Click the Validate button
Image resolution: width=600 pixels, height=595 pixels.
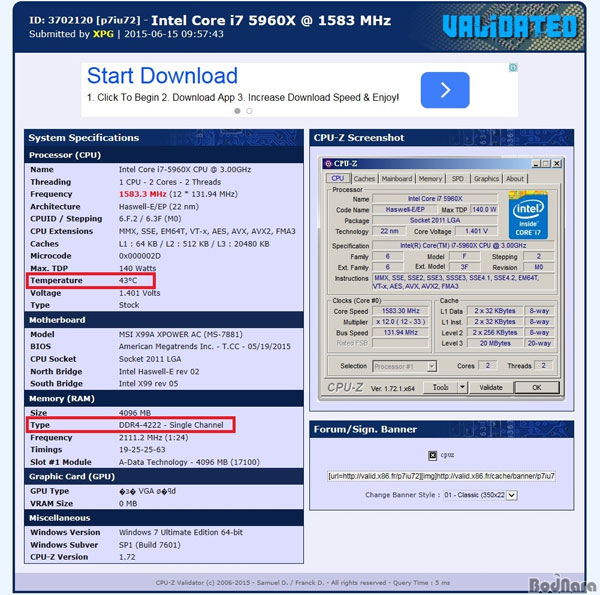coord(491,387)
